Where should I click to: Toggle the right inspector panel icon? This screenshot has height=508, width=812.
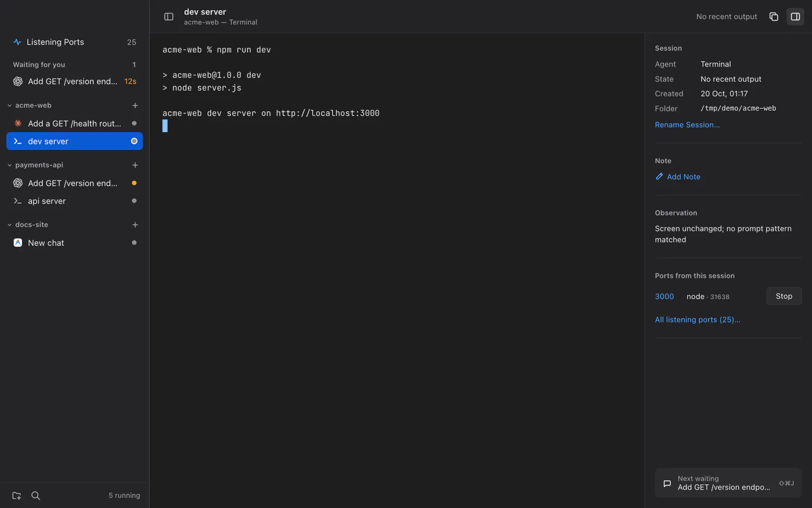coord(795,17)
